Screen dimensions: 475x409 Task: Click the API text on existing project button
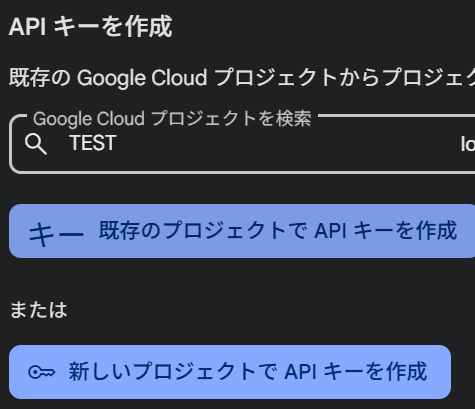coord(330,231)
